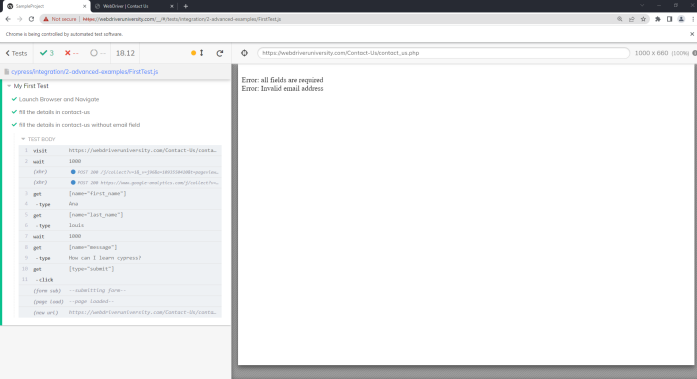Click the xhr google-analytics POST row
Screen dimensions: 697x379
[120, 183]
